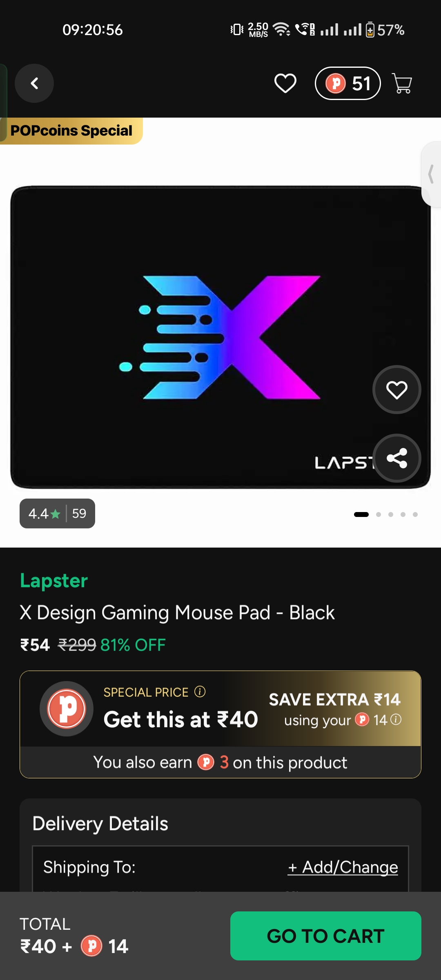This screenshot has height=980, width=441.
Task: Select the second image carousel dot
Action: tap(379, 514)
